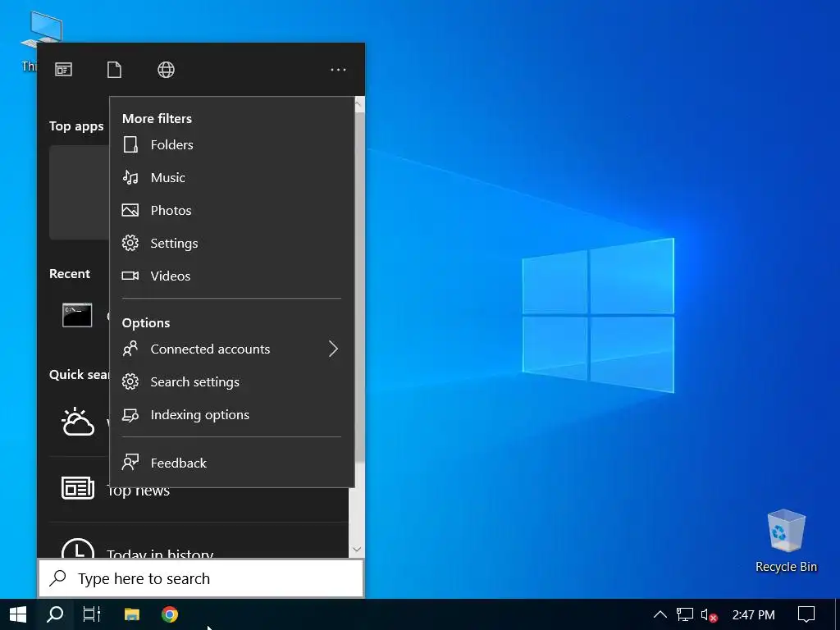Viewport: 840px width, 630px height.
Task: Click the Connected accounts entry
Action: [231, 349]
